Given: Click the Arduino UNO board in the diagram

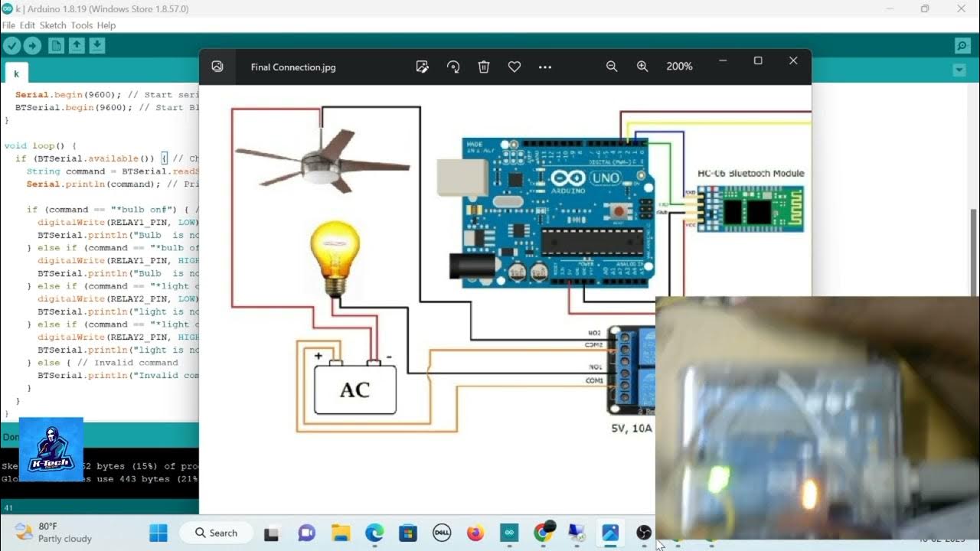Looking at the screenshot, I should [547, 212].
